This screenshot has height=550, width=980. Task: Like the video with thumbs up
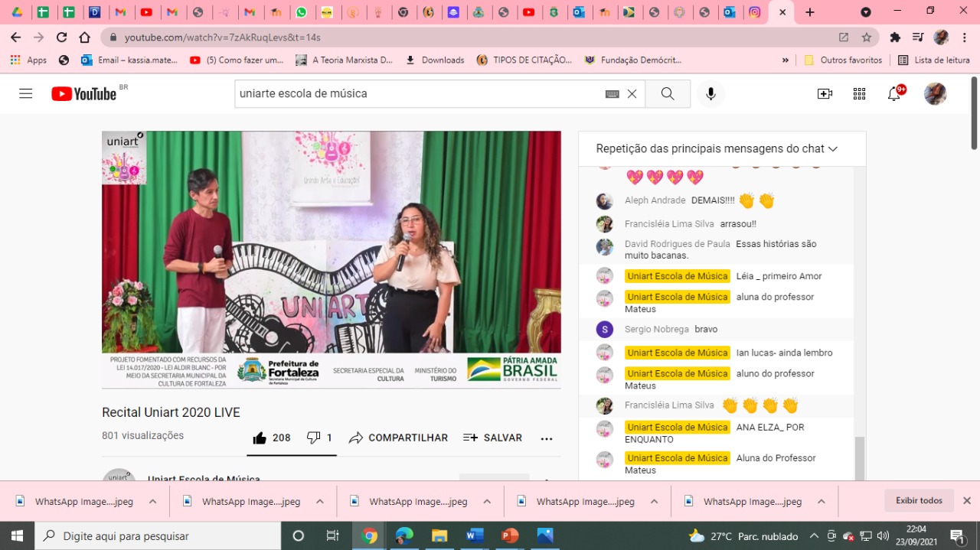click(x=260, y=438)
